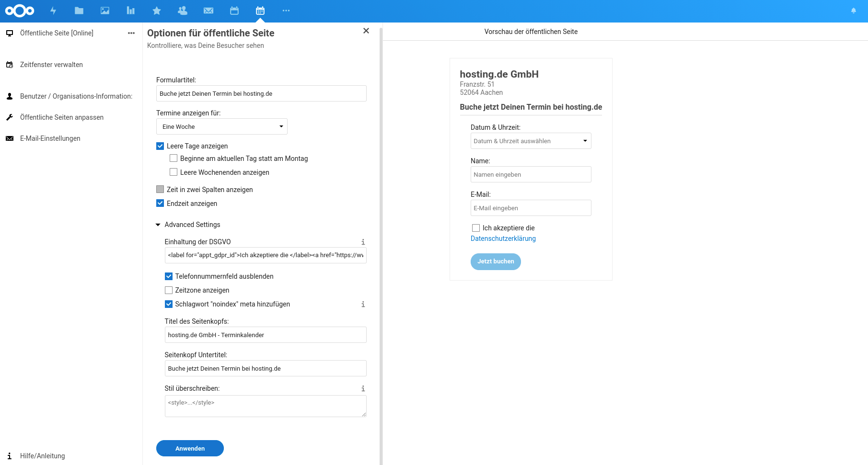
Task: Collapse Advanced Settings section
Action: coord(188,225)
